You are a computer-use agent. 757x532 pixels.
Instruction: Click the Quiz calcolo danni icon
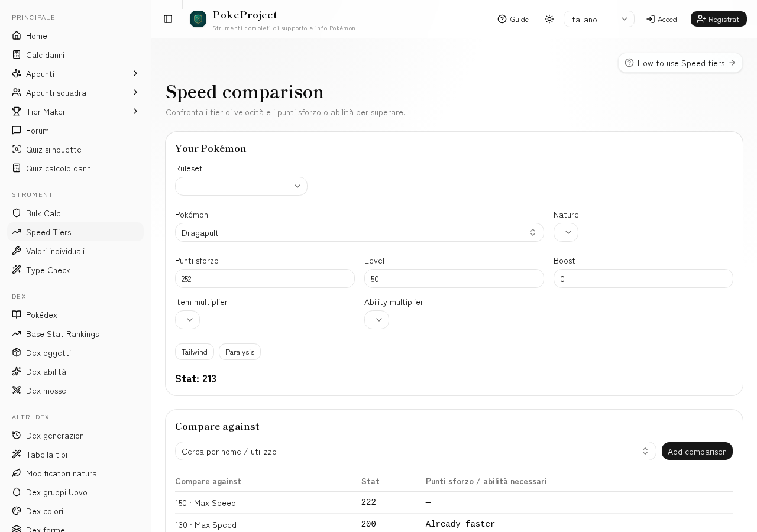coord(17,168)
